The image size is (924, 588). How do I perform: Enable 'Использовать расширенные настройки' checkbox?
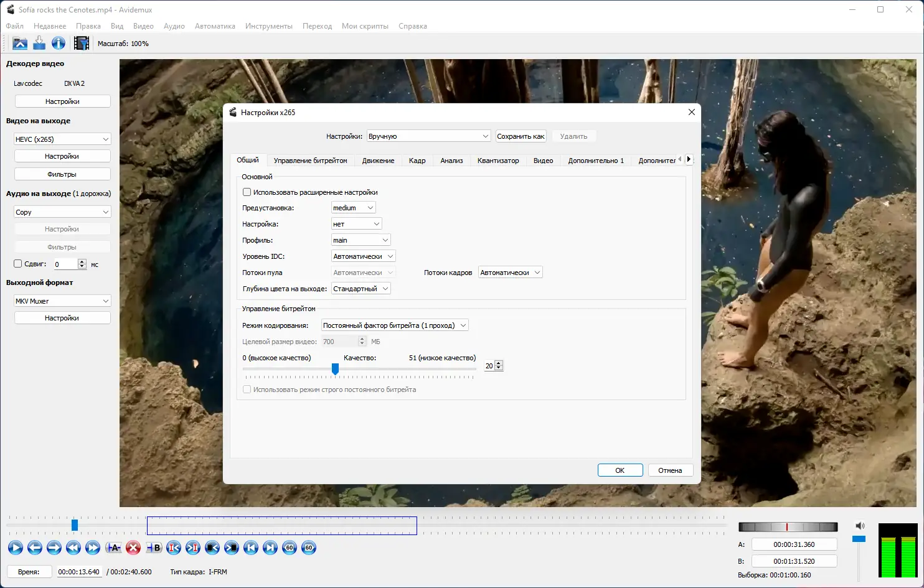(247, 192)
